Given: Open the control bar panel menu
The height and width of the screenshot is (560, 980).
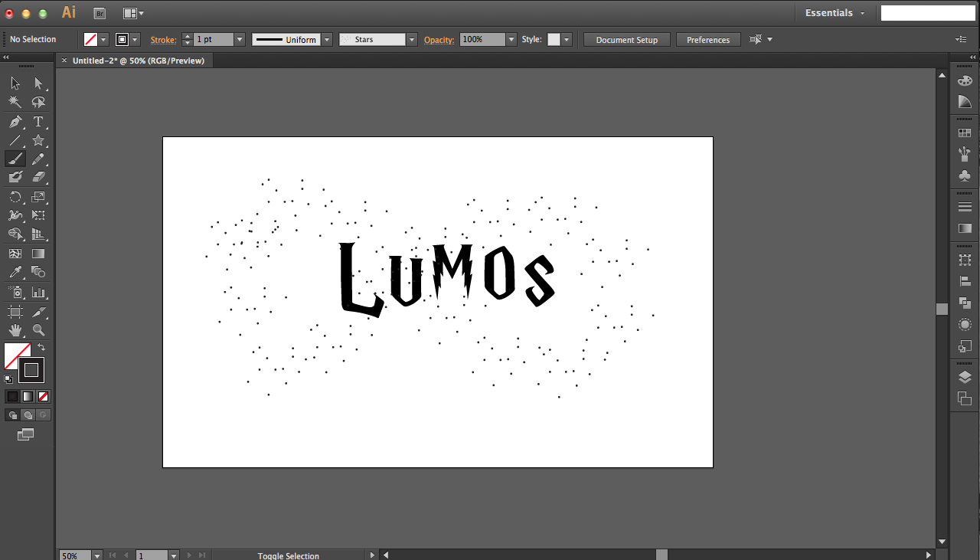Looking at the screenshot, I should [961, 39].
